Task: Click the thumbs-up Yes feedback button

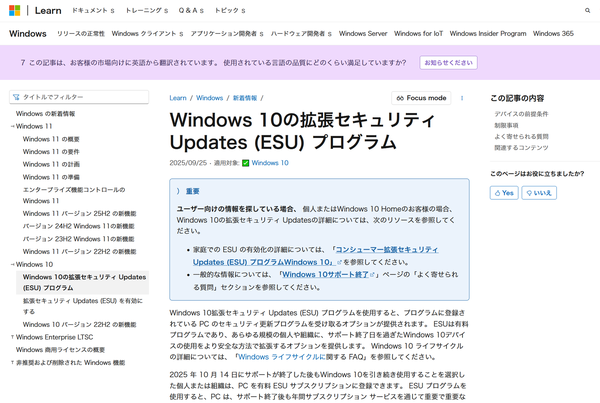Action: (x=504, y=192)
